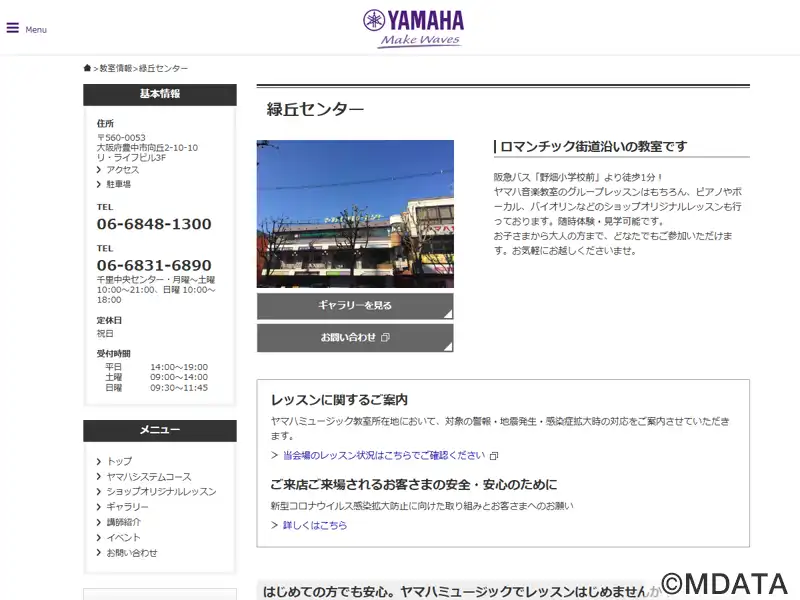800x600 pixels.
Task: Click banner はじめての方でも安心 heading
Action: click(461, 591)
